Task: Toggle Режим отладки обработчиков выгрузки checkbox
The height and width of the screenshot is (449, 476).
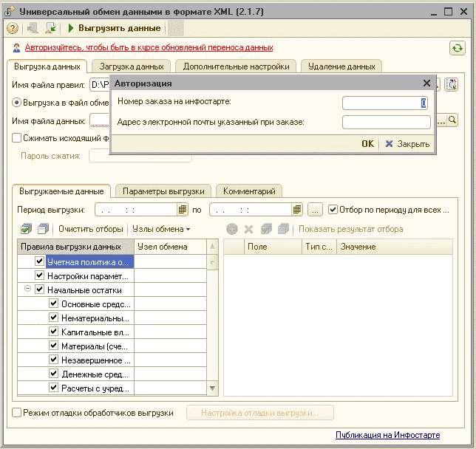Action: point(16,413)
